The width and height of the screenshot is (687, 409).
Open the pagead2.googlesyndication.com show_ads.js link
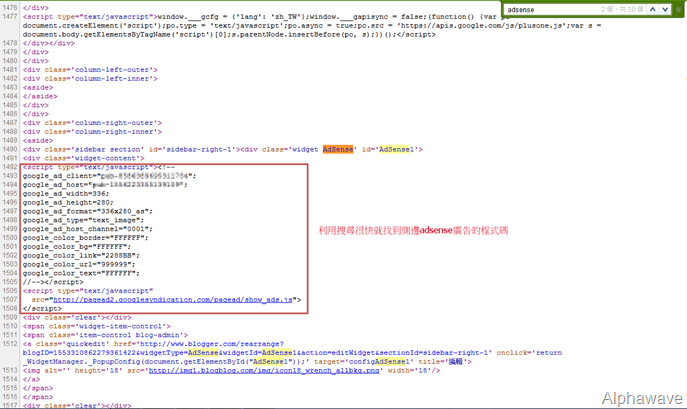(173, 300)
